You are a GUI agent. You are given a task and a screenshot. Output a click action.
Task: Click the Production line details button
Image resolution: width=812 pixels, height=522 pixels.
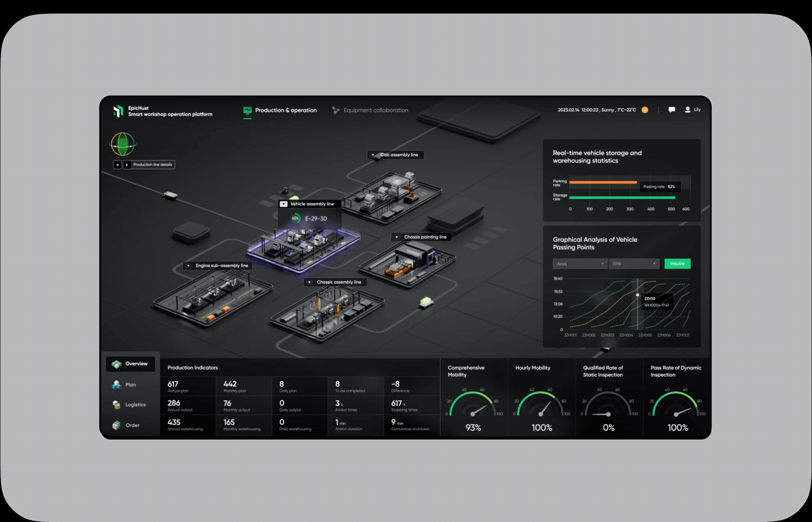[x=153, y=165]
